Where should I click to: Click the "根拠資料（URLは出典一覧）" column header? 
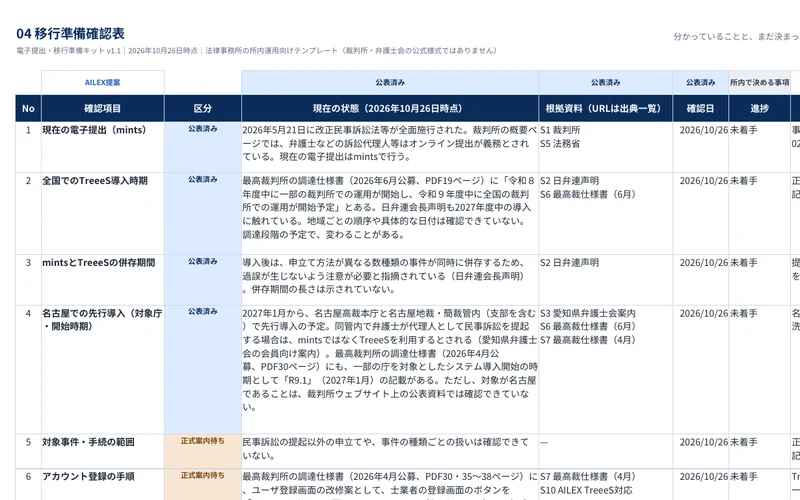coord(606,108)
